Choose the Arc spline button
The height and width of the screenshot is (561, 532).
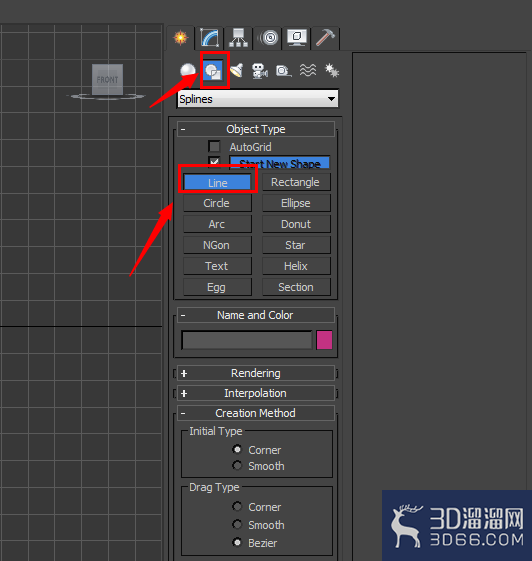[218, 224]
